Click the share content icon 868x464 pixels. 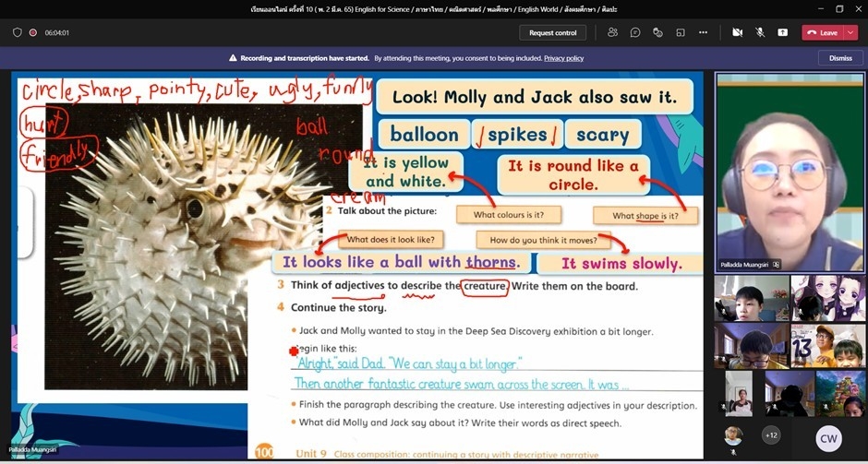(x=782, y=32)
